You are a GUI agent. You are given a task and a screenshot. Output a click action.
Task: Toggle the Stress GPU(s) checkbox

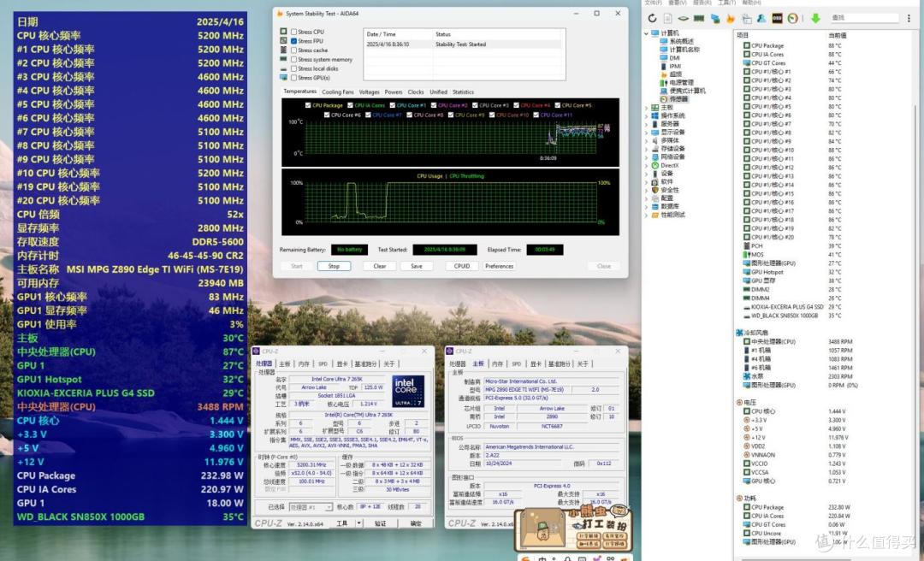(x=294, y=78)
